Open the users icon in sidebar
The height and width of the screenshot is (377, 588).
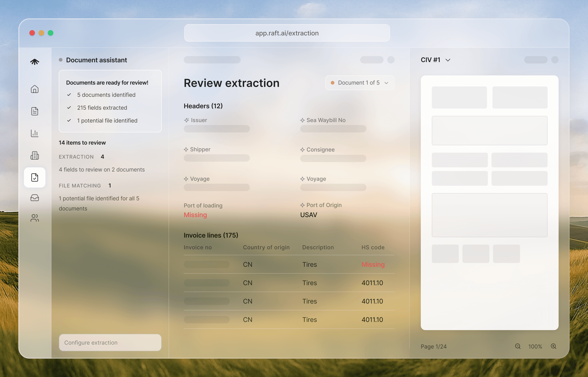tap(34, 218)
